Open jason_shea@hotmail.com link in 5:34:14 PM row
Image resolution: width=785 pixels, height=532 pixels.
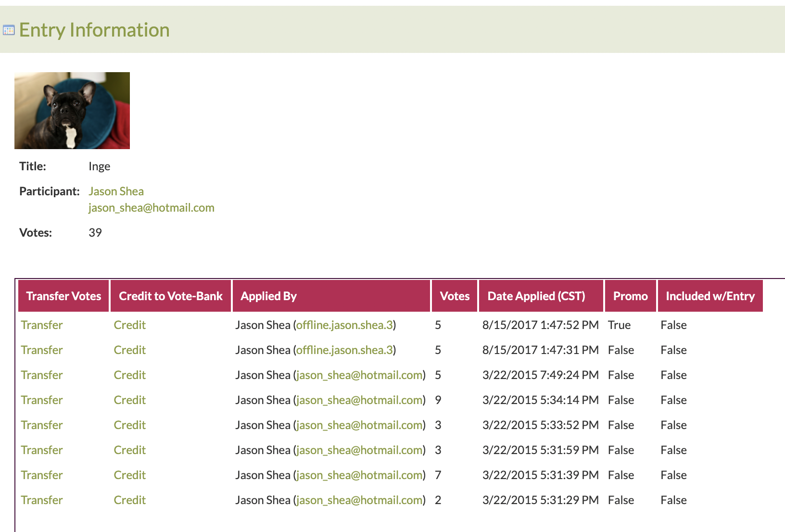360,400
